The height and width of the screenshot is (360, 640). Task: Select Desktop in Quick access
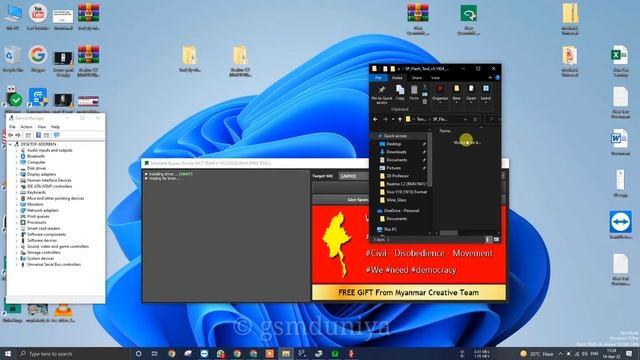click(393, 144)
